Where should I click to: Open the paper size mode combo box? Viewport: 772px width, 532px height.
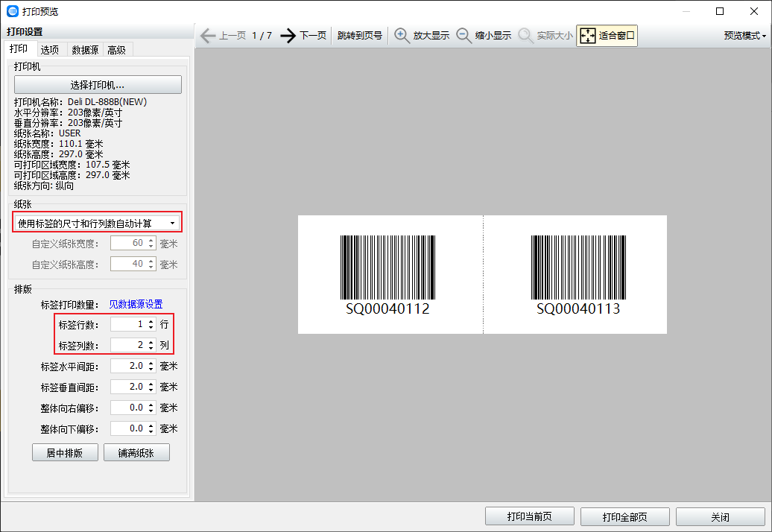[97, 224]
